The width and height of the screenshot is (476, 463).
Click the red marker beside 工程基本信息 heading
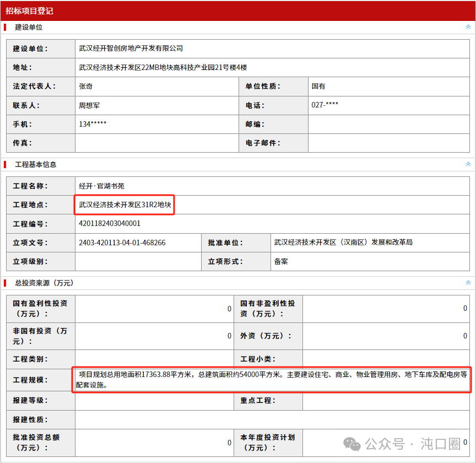[x=6, y=164]
